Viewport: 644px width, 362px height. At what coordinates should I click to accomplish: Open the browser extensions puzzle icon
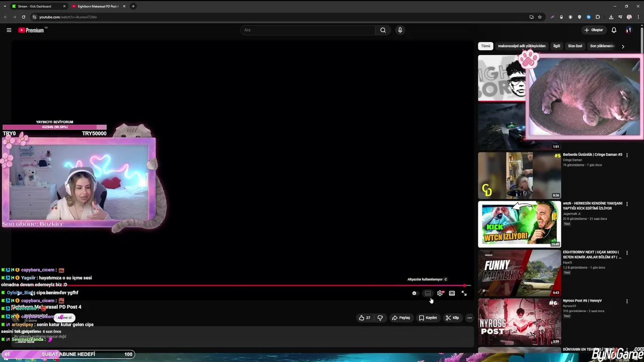598,17
